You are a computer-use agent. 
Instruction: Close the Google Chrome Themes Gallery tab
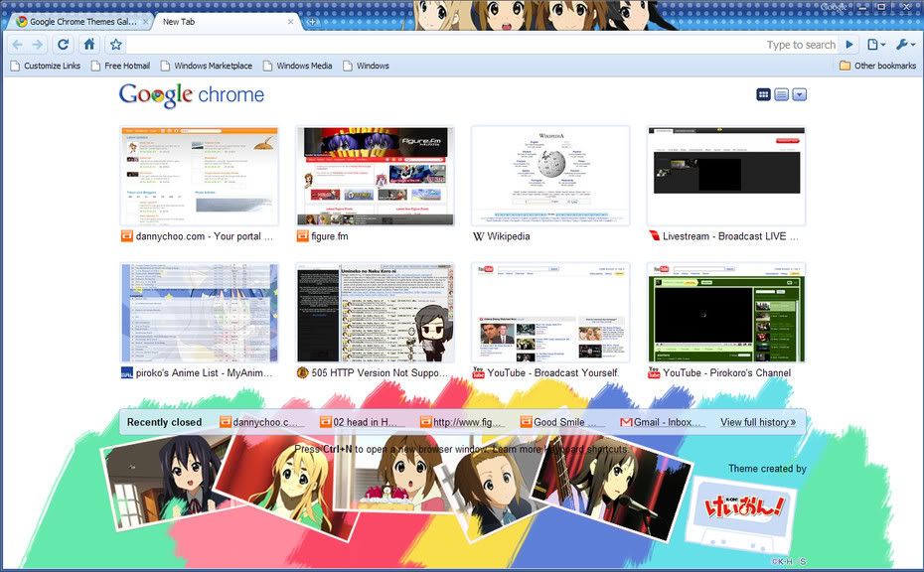click(145, 22)
